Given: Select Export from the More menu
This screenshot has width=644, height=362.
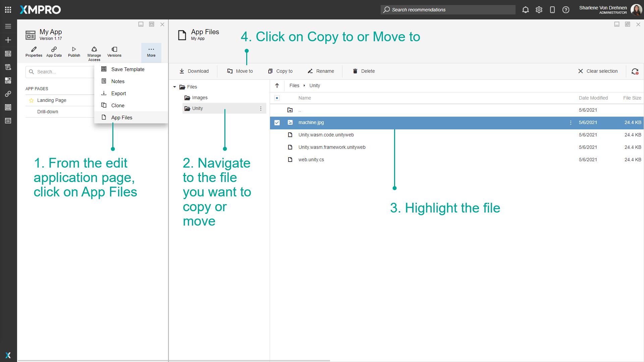Looking at the screenshot, I should [x=118, y=93].
